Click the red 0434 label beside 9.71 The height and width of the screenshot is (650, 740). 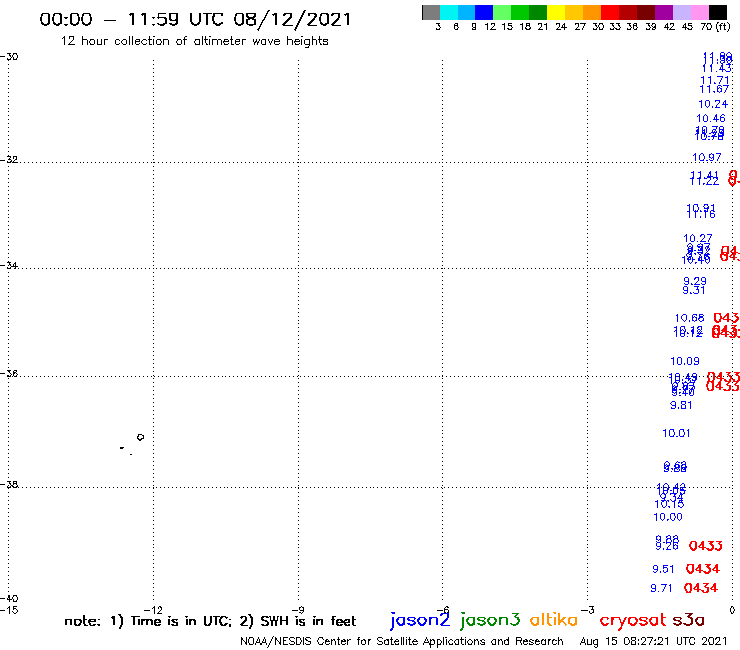(700, 588)
